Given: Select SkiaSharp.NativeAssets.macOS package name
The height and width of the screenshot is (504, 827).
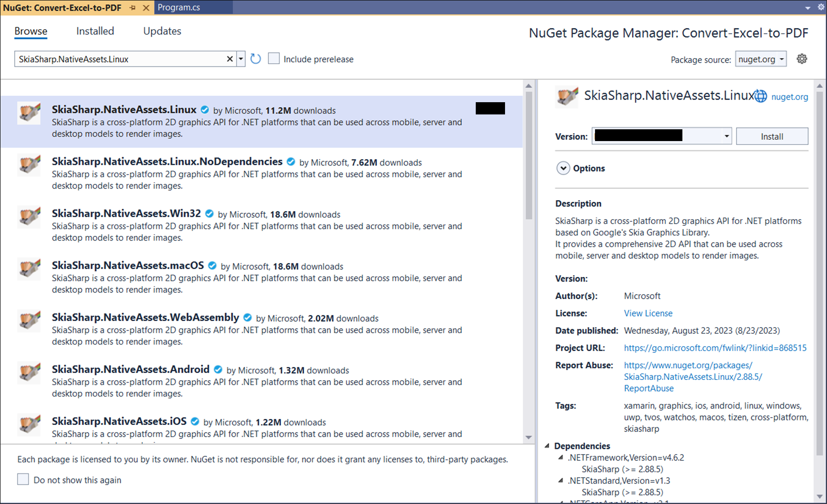Looking at the screenshot, I should (x=128, y=266).
